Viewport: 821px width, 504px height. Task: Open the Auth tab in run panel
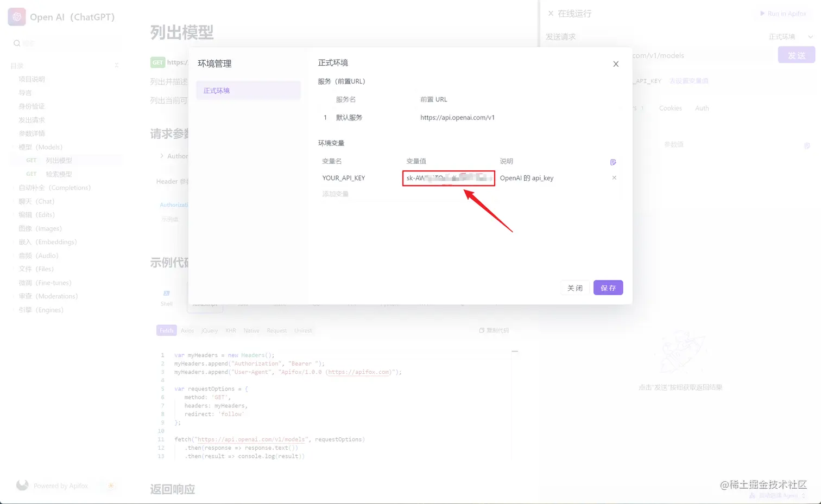pyautogui.click(x=702, y=109)
